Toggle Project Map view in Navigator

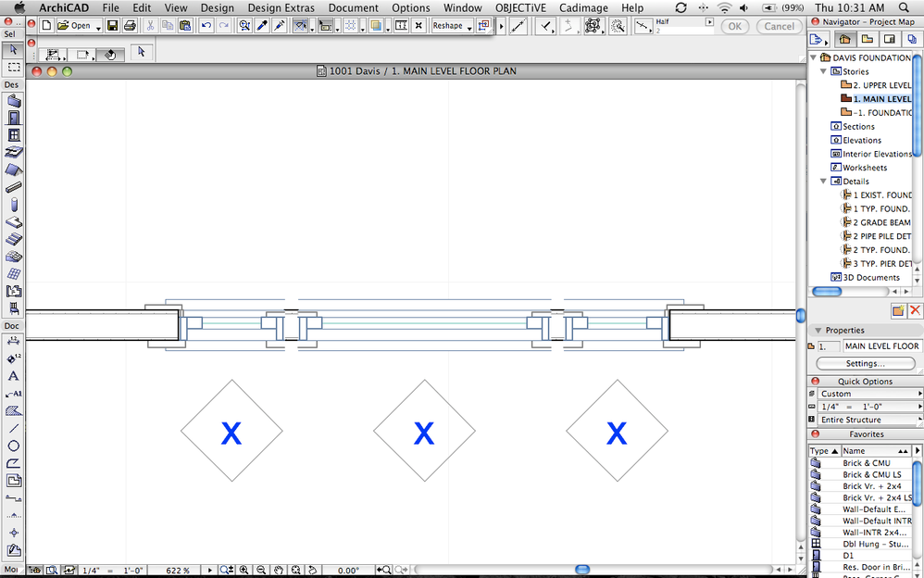point(844,39)
